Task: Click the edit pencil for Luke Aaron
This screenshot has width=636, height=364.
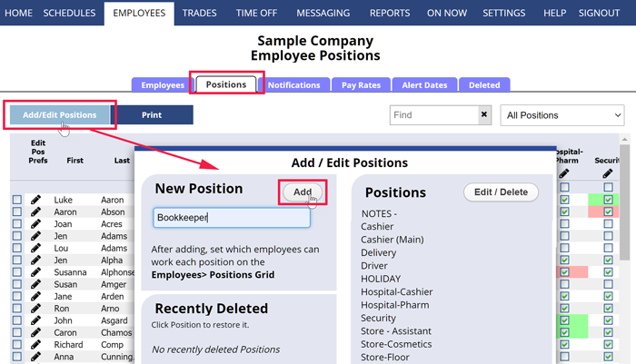Action: pyautogui.click(x=35, y=200)
